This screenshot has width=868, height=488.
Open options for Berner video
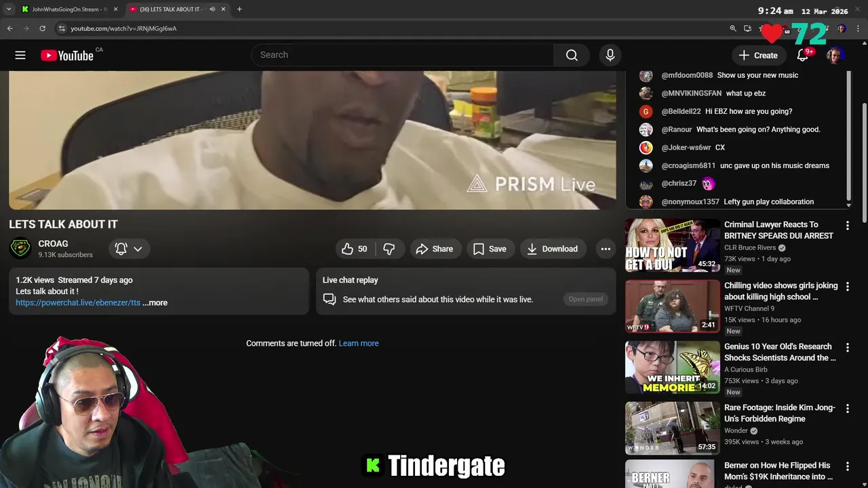847,466
